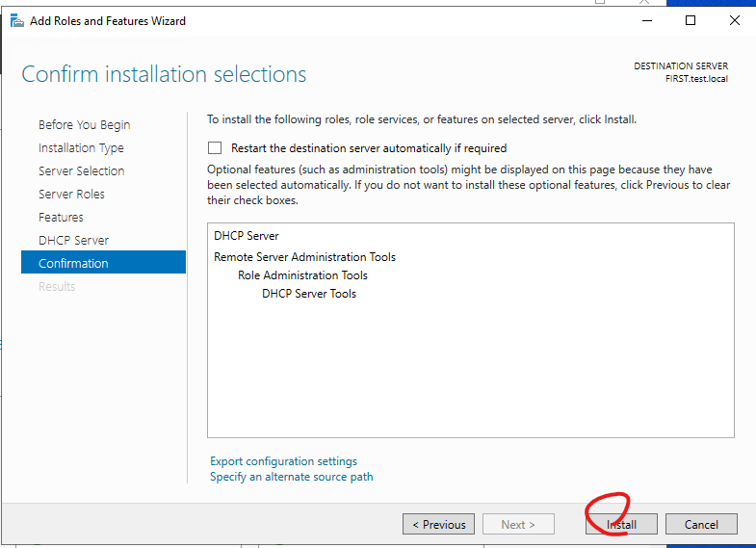The width and height of the screenshot is (756, 548).
Task: Select the Confirmation step in the sidebar
Action: pos(103,262)
